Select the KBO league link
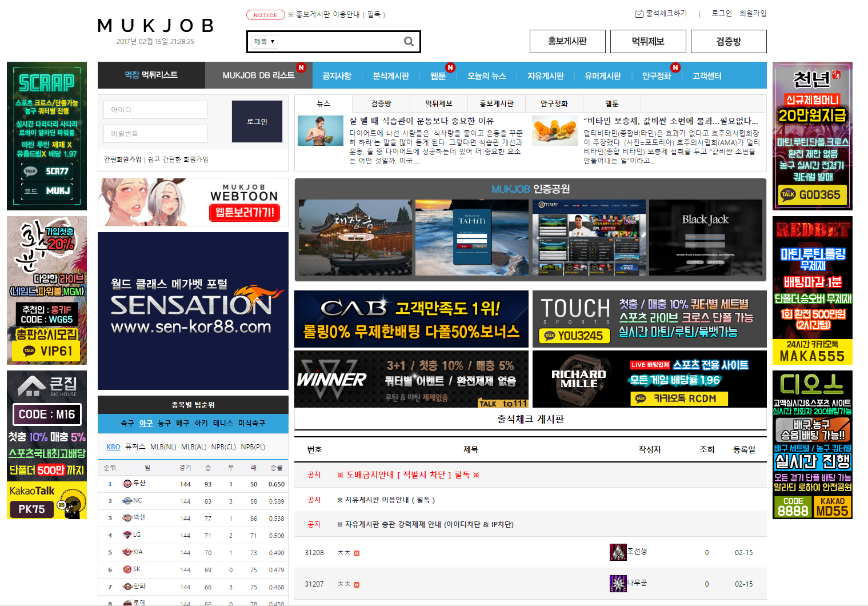 point(113,447)
